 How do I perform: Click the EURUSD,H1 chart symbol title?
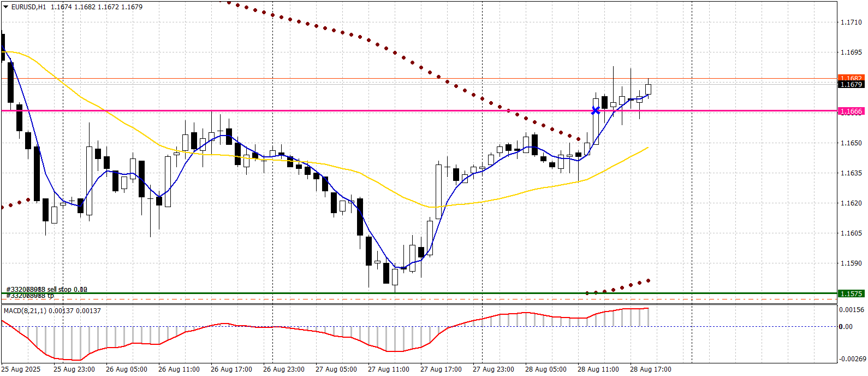tap(28, 7)
